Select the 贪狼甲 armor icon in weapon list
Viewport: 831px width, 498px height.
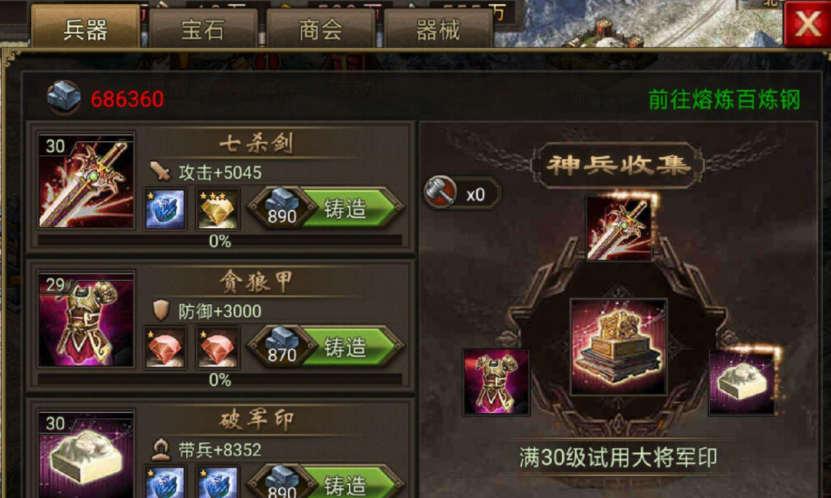click(86, 319)
